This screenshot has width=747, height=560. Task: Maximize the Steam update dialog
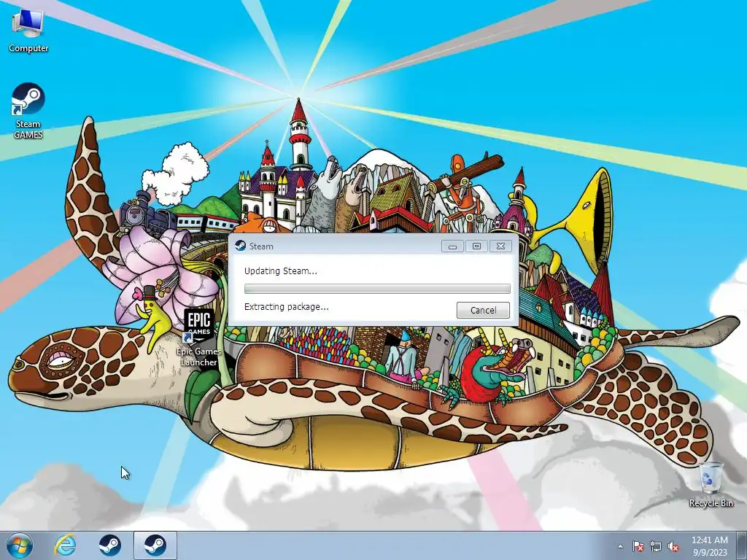click(476, 246)
